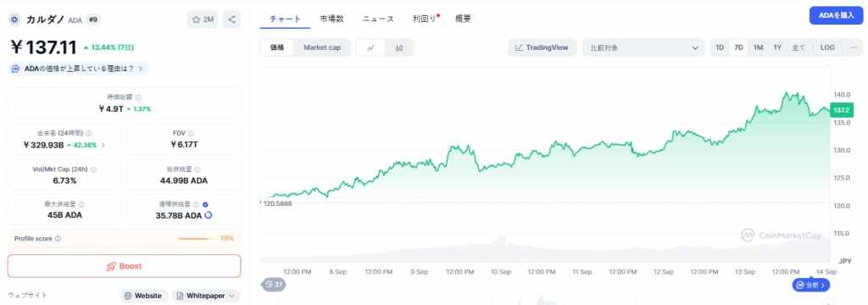Click the 45B ADA max supply value
868x305 pixels.
point(64,215)
